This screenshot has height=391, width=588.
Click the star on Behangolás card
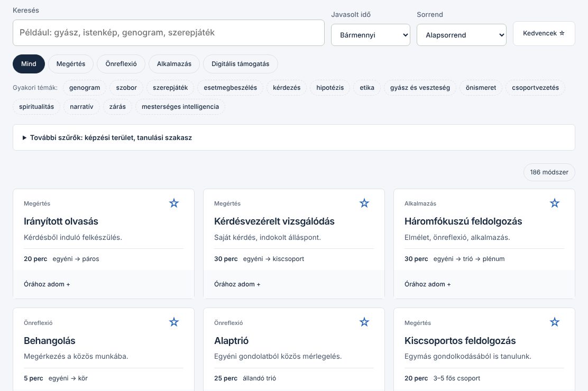pos(174,322)
